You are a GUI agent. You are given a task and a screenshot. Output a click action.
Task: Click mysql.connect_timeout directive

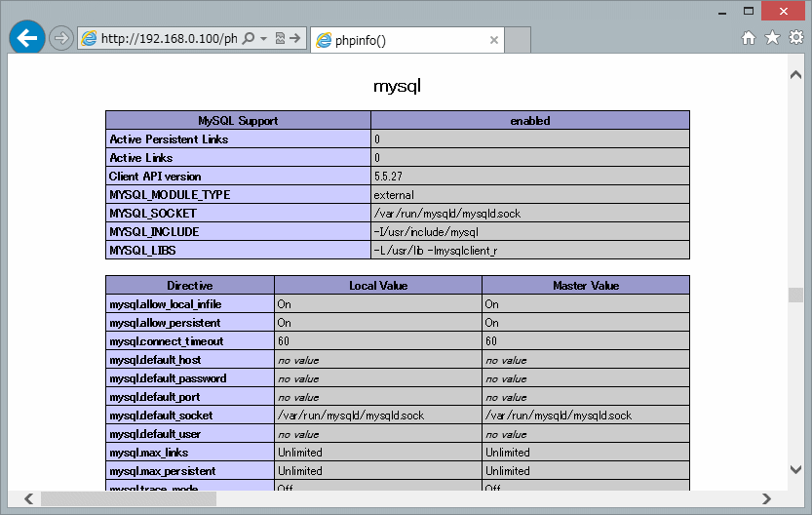(x=167, y=341)
